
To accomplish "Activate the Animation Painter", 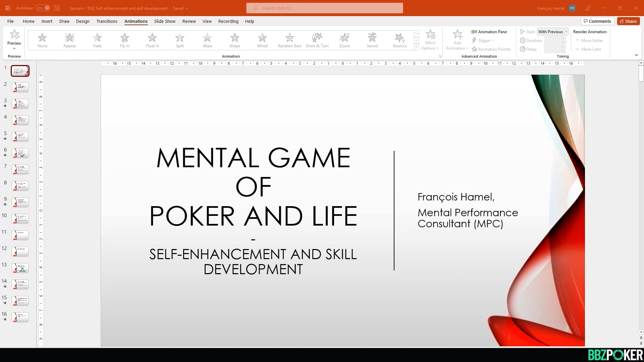I will [x=491, y=49].
